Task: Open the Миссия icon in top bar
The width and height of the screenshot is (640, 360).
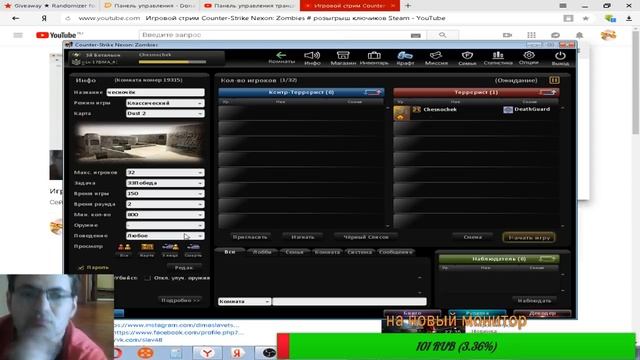Action: 436,58
